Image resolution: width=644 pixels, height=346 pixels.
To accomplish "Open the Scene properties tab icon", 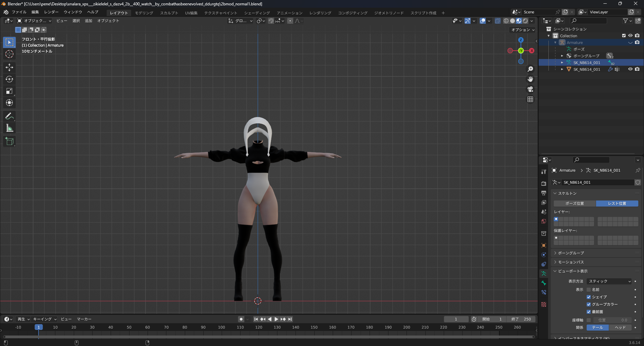I will (544, 212).
